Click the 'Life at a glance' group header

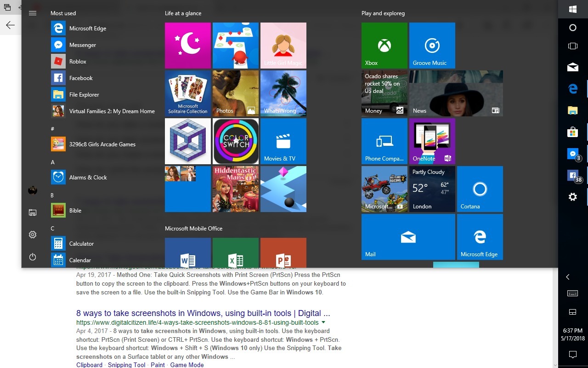[183, 13]
